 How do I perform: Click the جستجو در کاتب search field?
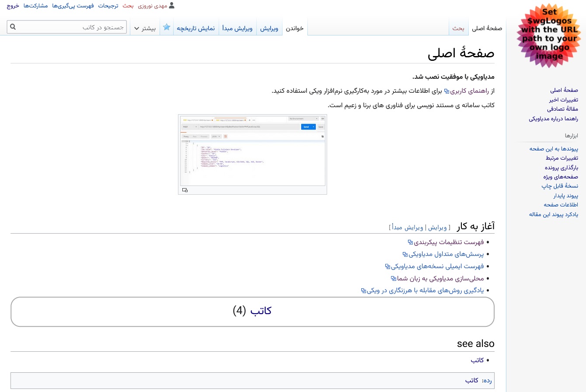click(x=67, y=27)
